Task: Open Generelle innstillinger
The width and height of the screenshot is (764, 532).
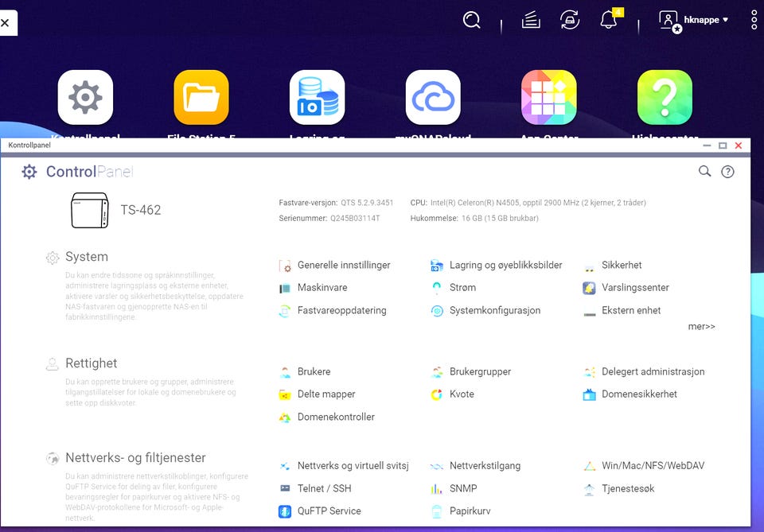Action: [335, 266]
